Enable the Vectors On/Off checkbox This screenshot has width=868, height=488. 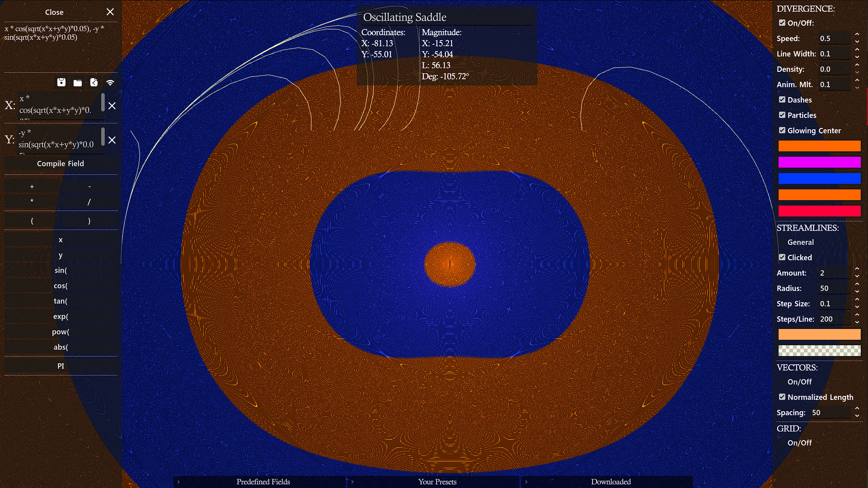[782, 382]
